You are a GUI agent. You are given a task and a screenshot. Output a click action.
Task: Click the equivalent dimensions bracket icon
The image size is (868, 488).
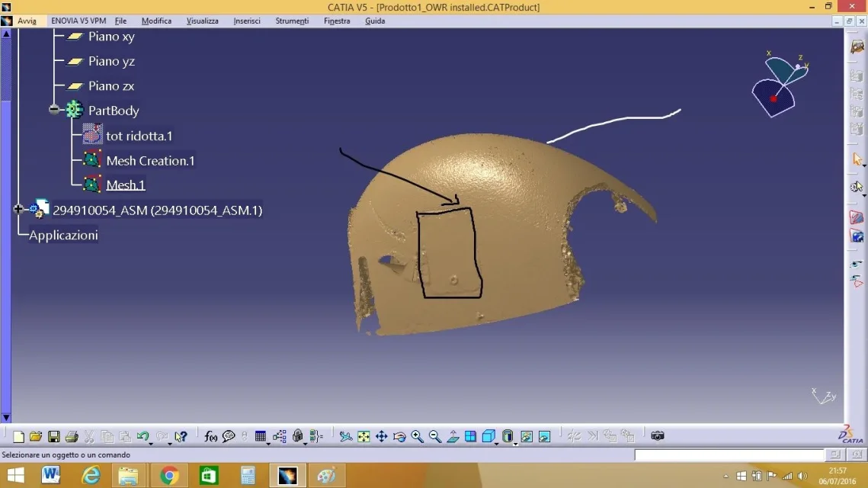pos(316,436)
